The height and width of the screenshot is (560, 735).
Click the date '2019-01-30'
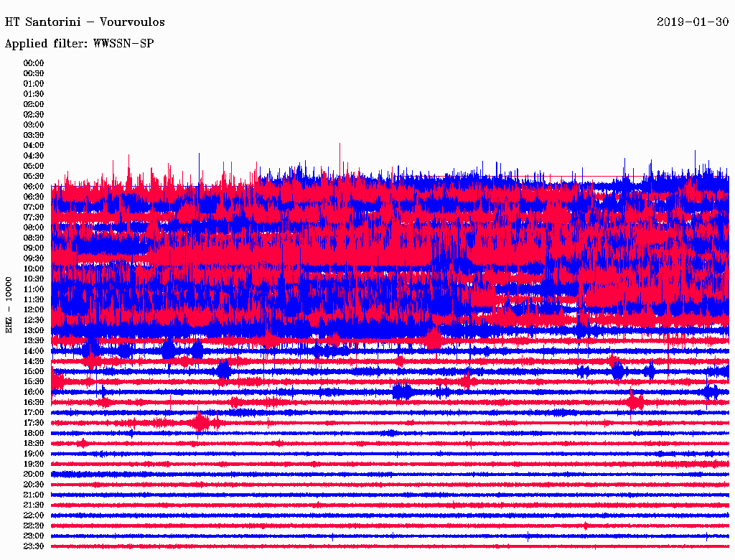pos(693,22)
